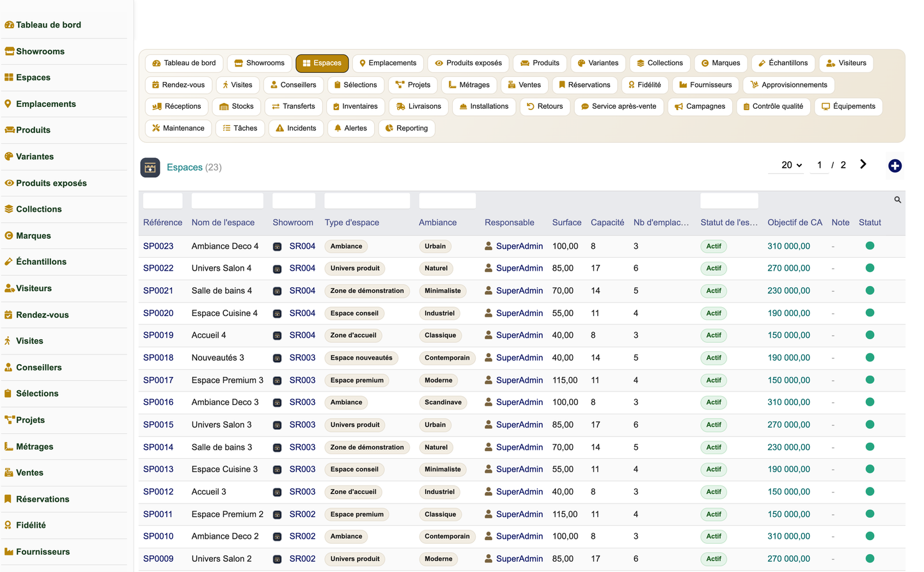
Task: Open the Statut de l'espace filter field
Action: click(x=729, y=200)
